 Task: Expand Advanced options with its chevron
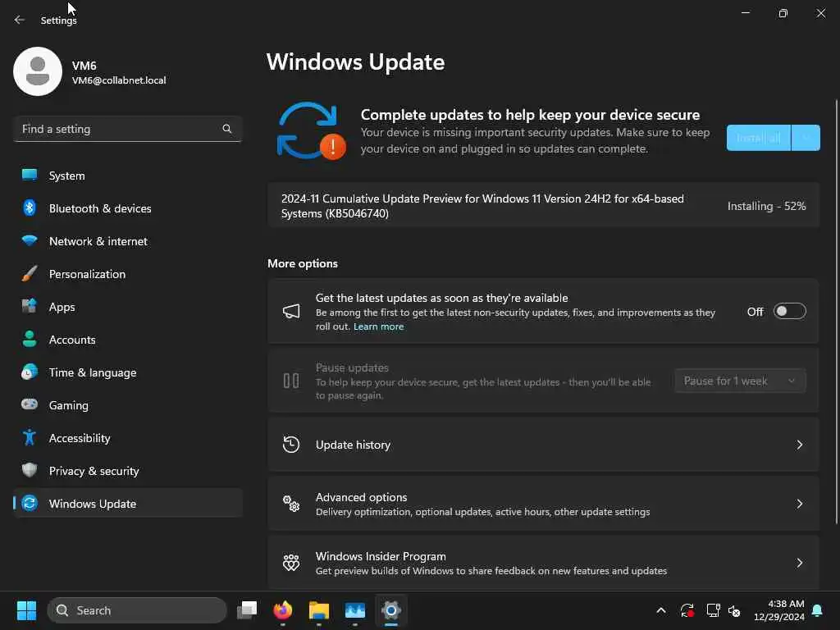coord(799,504)
